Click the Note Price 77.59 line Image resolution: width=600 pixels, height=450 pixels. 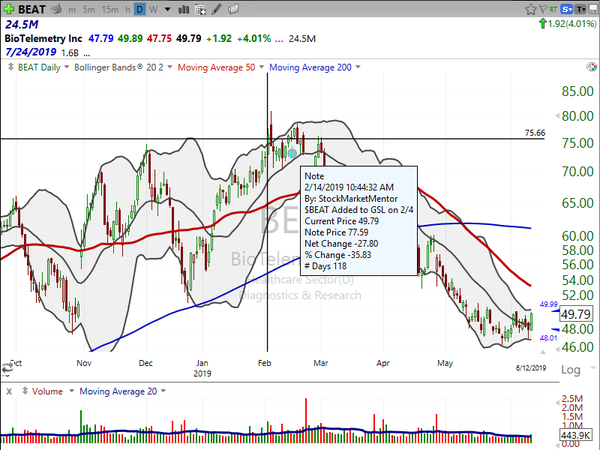336,232
